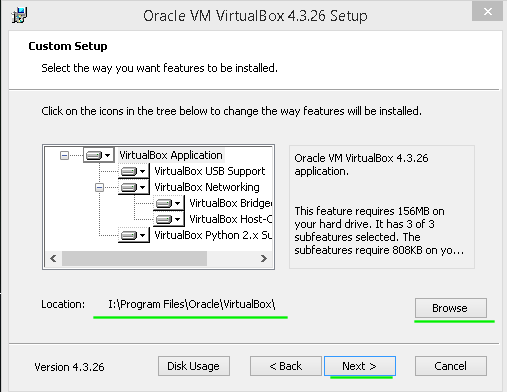Cancel the VirtualBox setup
Viewport: 507px width, 392px height.
point(451,366)
